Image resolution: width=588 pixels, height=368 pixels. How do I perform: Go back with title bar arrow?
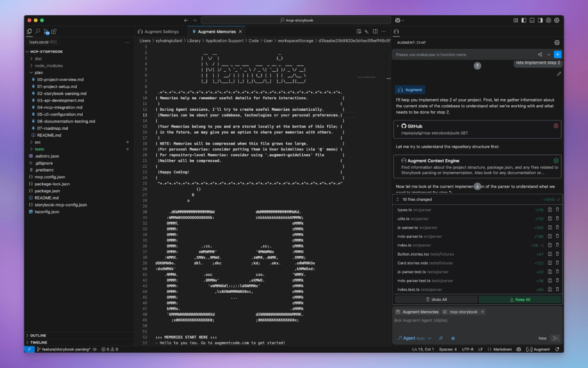186,20
